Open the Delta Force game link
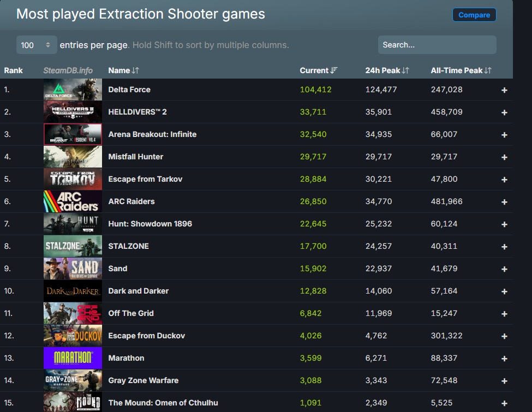This screenshot has width=532, height=412. (x=129, y=89)
